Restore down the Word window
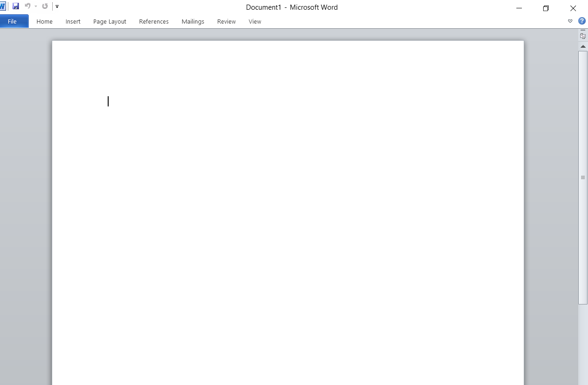The width and height of the screenshot is (588, 385). [x=546, y=8]
